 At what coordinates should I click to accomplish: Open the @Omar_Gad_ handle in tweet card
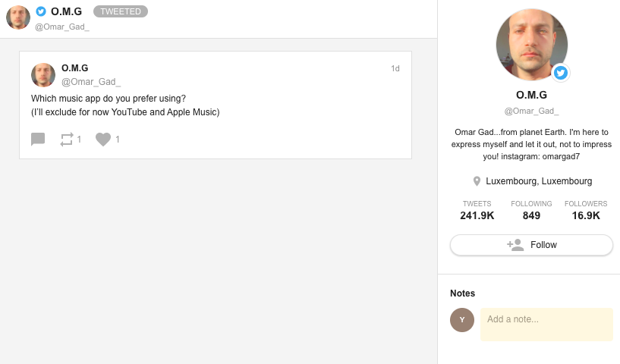click(x=91, y=82)
